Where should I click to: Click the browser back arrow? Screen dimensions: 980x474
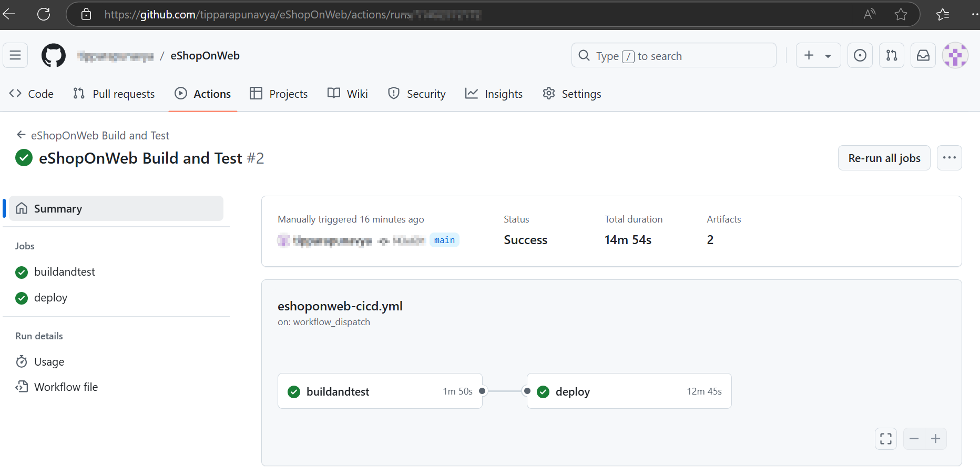[9, 14]
